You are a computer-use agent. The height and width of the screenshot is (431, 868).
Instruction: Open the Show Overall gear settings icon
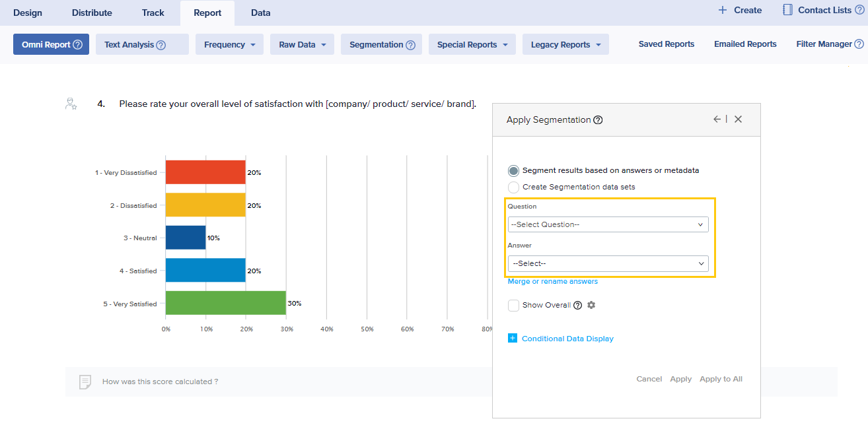[591, 305]
